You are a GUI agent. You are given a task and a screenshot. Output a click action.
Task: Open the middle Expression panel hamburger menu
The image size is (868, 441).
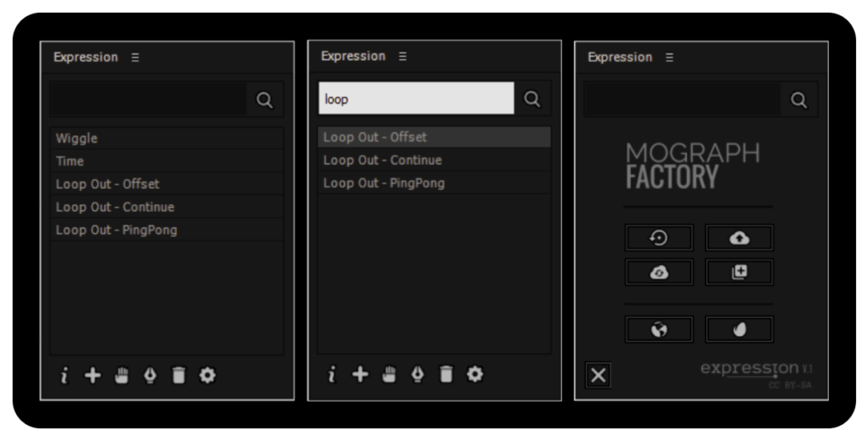403,56
